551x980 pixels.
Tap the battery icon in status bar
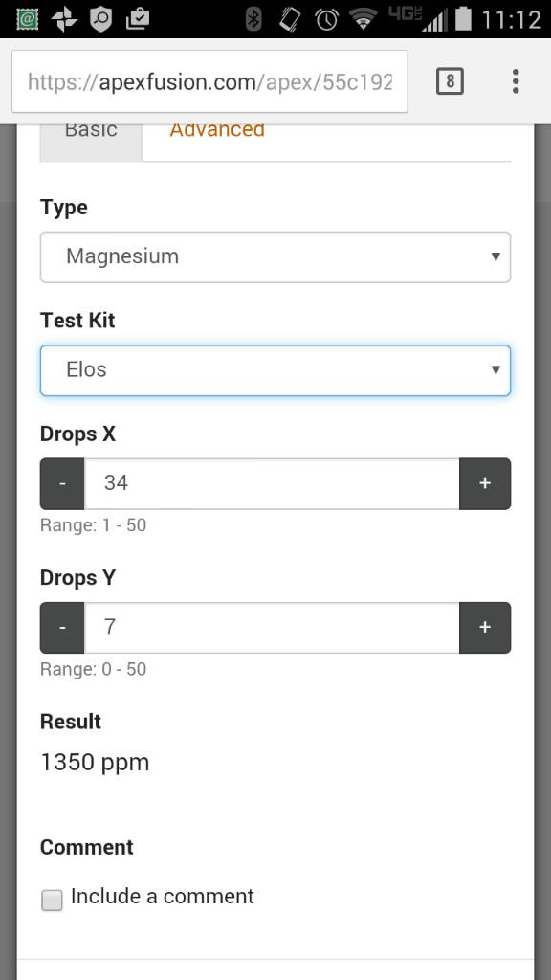[463, 19]
